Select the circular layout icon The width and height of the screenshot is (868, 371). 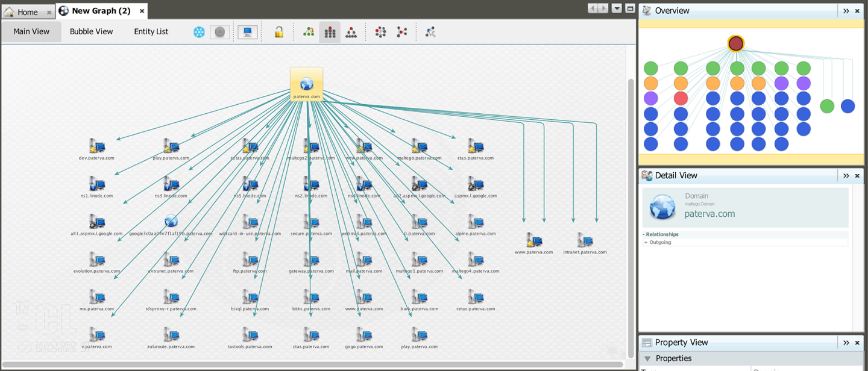coord(380,33)
